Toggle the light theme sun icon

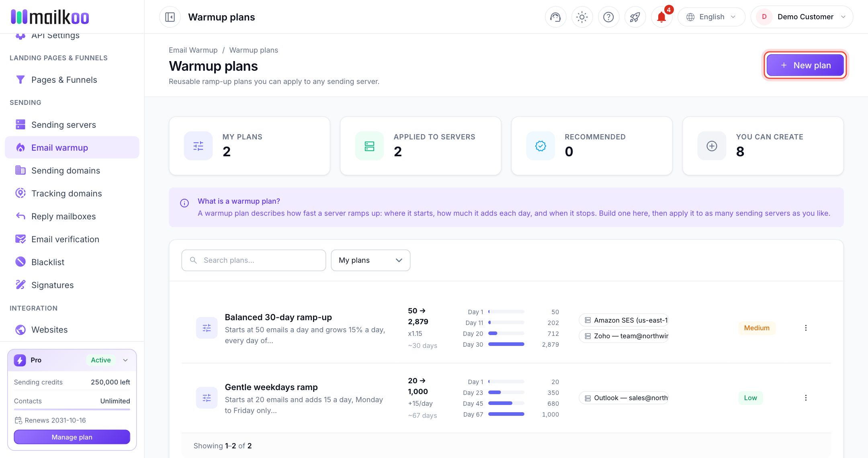[582, 17]
